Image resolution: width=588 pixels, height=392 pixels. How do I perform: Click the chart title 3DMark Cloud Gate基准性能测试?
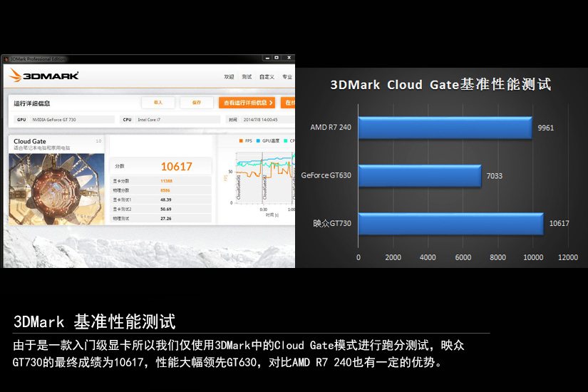click(440, 85)
